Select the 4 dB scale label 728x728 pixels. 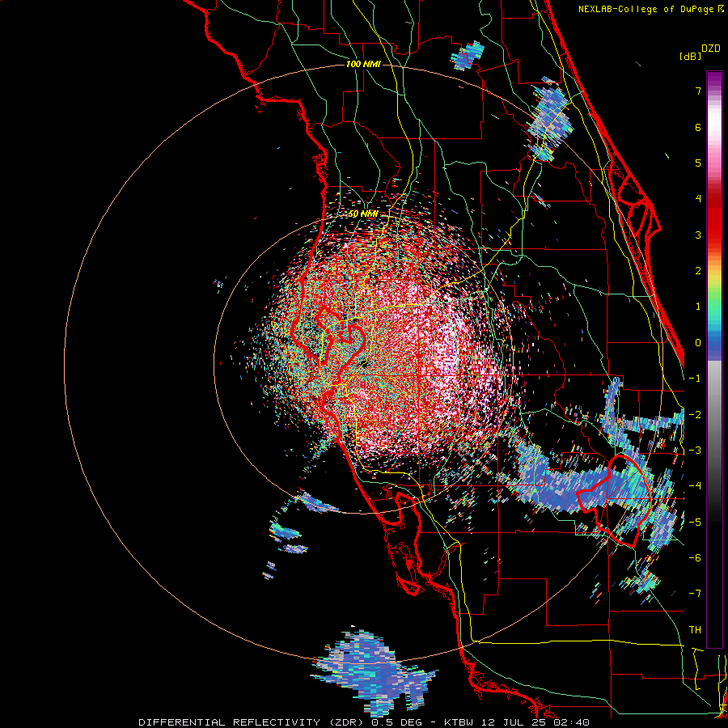(698, 199)
